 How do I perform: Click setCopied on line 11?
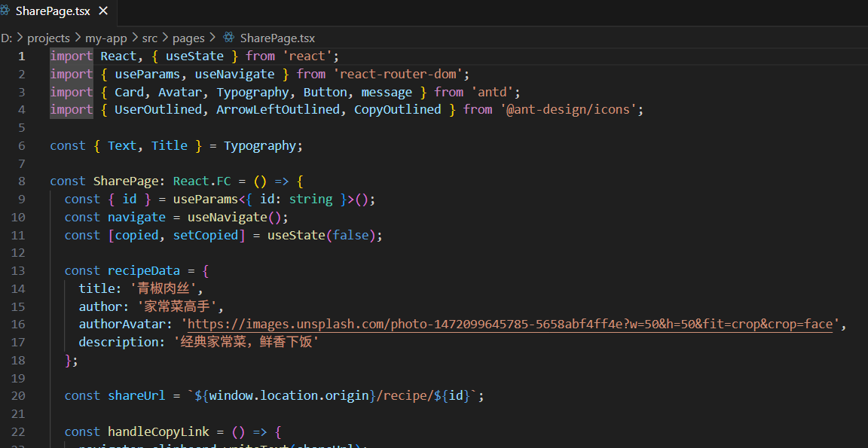click(206, 235)
